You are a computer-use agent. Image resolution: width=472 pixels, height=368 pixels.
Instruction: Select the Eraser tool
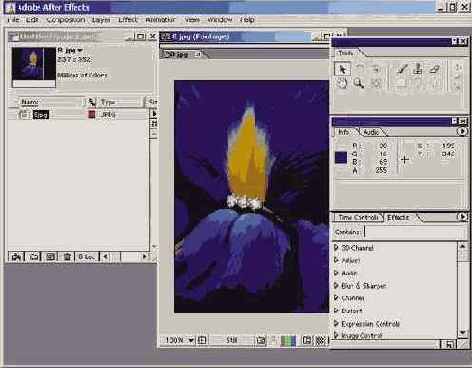click(435, 69)
